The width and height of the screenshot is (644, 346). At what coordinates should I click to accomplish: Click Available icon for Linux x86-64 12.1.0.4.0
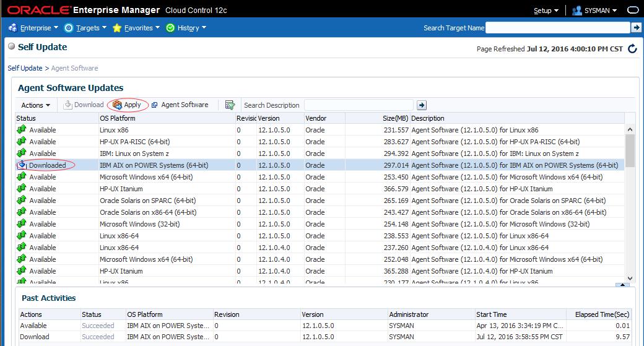[21, 248]
